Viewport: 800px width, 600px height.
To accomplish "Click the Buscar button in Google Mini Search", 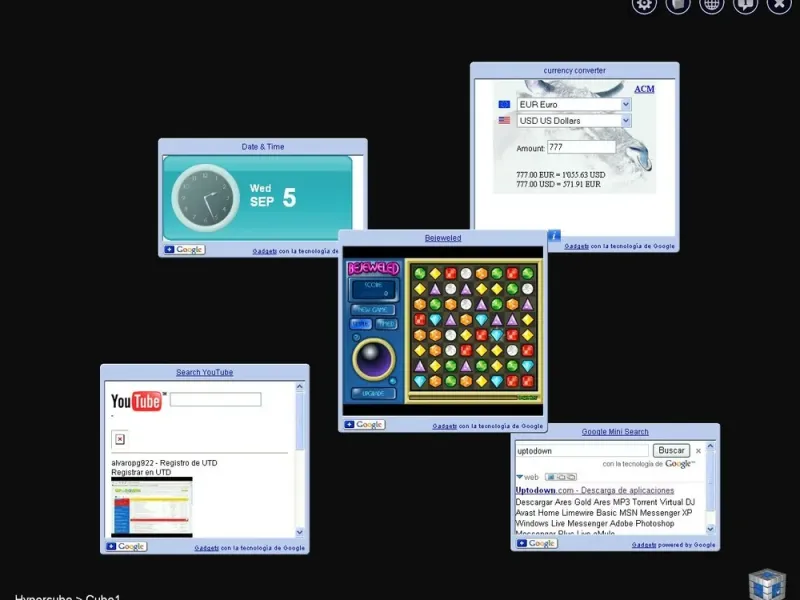I will (x=671, y=451).
